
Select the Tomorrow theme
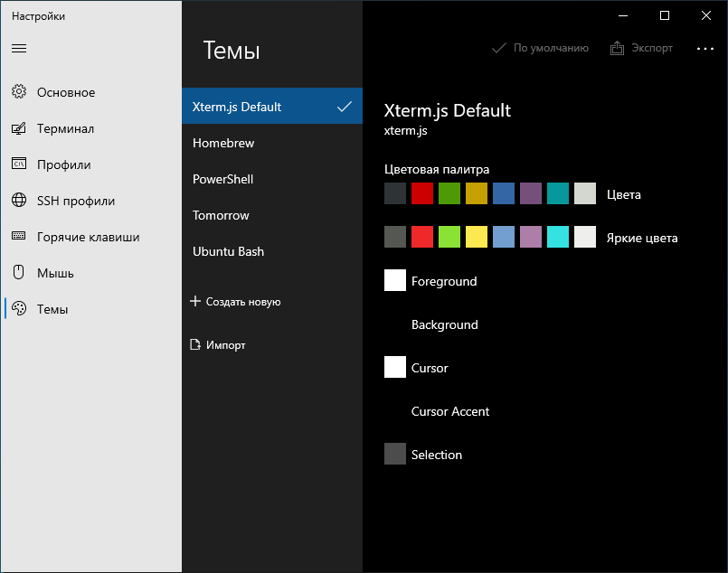221,215
